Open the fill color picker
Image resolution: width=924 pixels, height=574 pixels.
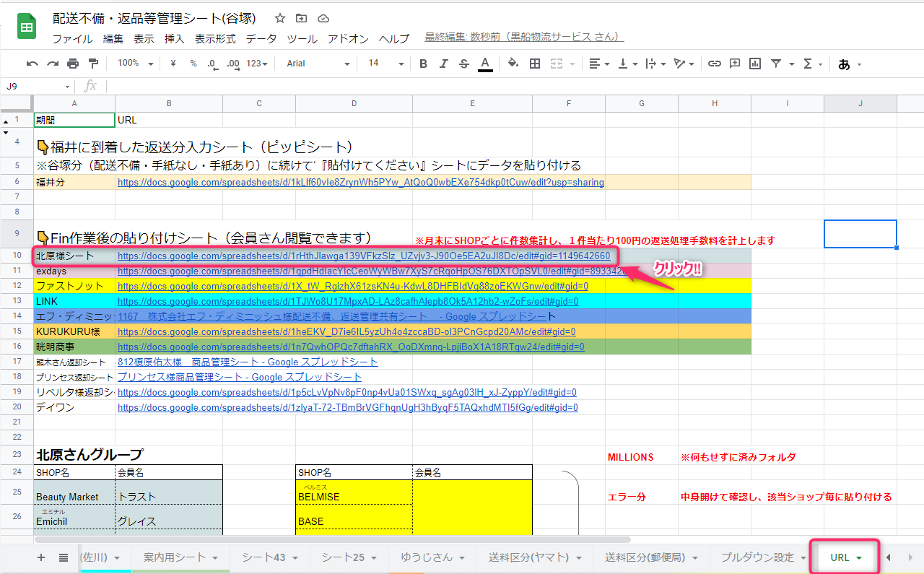(x=513, y=64)
